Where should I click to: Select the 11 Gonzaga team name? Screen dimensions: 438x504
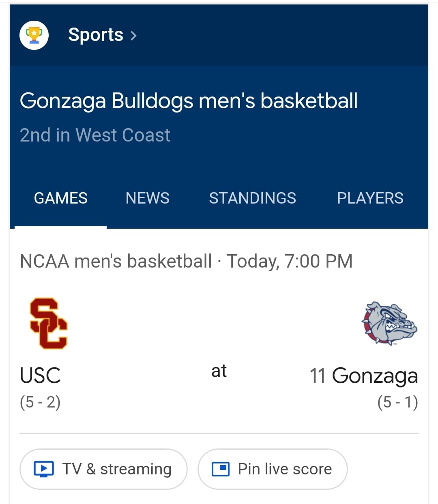pos(364,376)
